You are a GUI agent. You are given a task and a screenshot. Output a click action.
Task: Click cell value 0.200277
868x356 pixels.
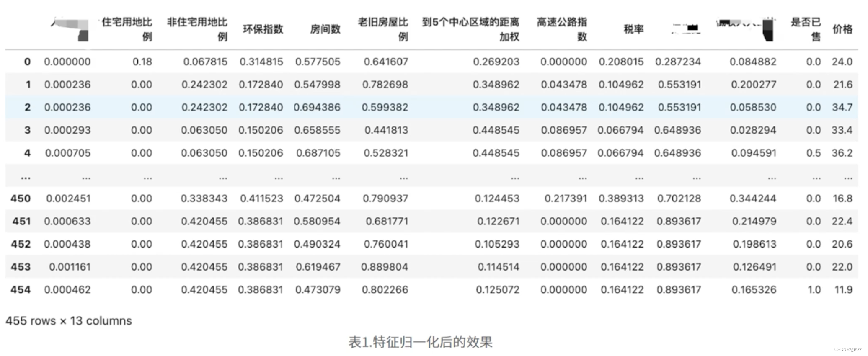point(754,85)
